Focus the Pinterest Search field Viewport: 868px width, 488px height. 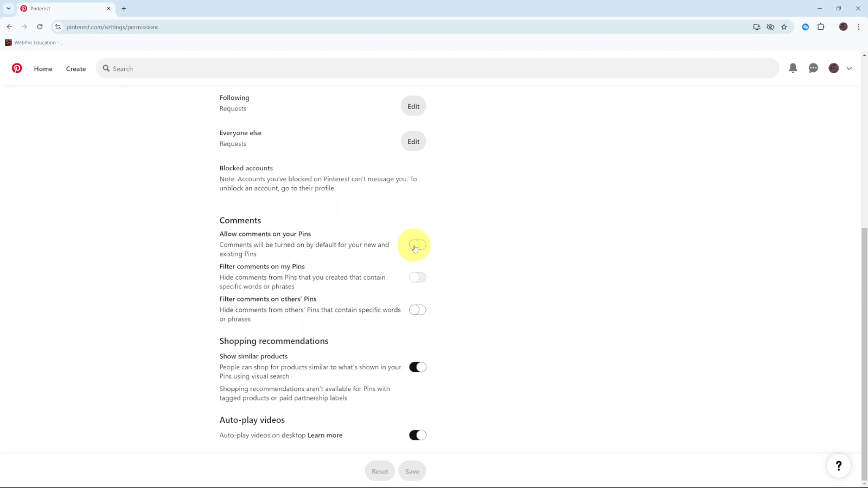coord(437,68)
